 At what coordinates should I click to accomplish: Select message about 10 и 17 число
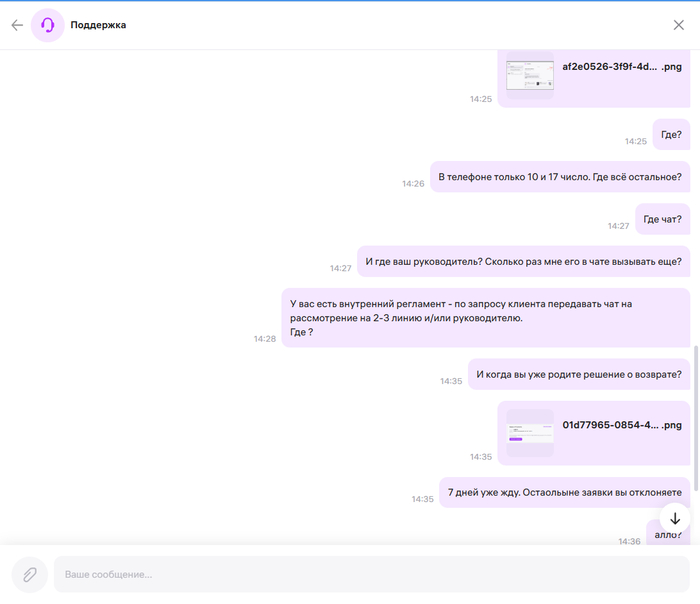point(559,177)
